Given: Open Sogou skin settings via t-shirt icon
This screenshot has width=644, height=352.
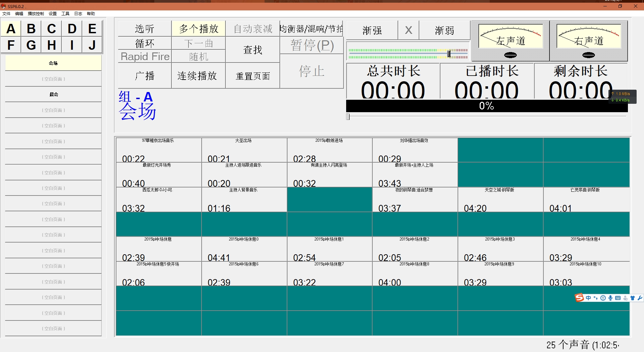Looking at the screenshot, I should [x=633, y=298].
